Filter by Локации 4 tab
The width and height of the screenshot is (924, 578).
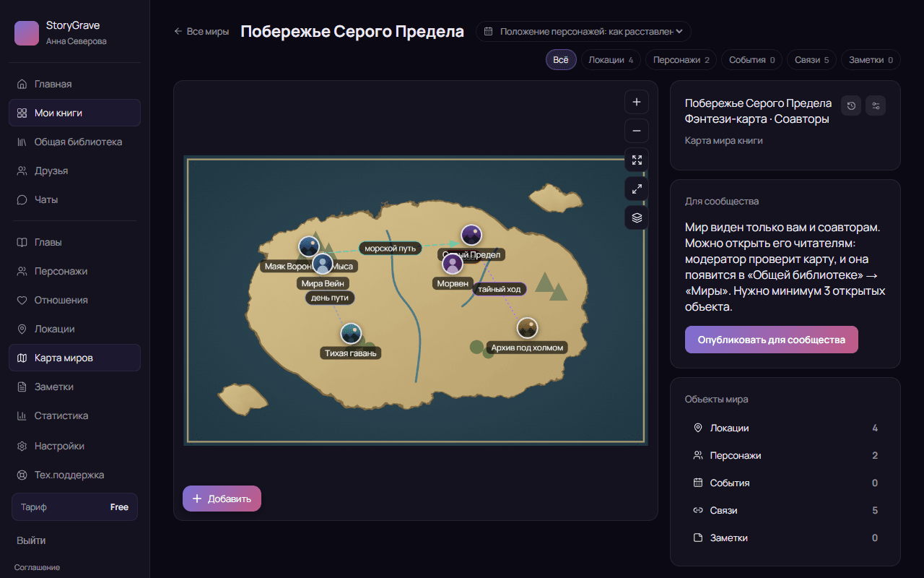point(611,60)
